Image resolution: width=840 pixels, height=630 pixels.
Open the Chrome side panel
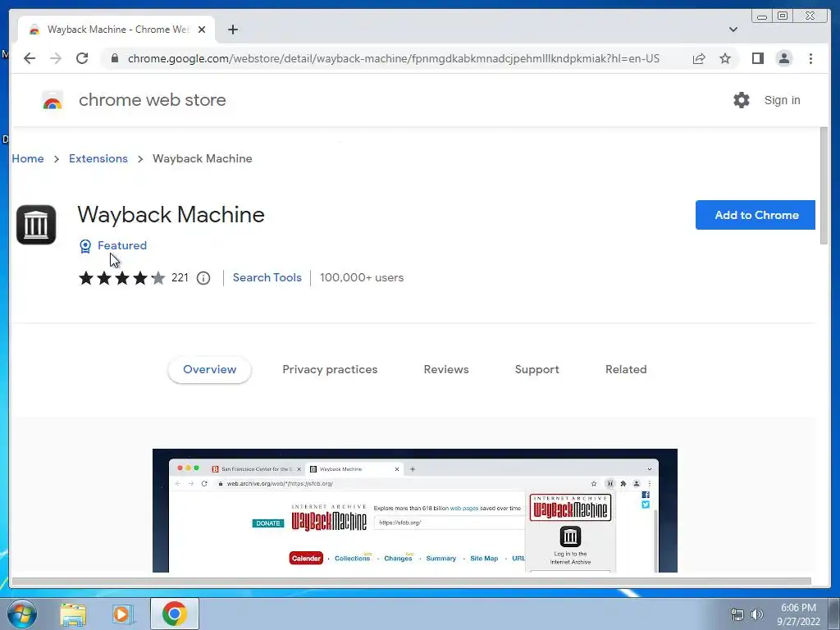pyautogui.click(x=757, y=58)
